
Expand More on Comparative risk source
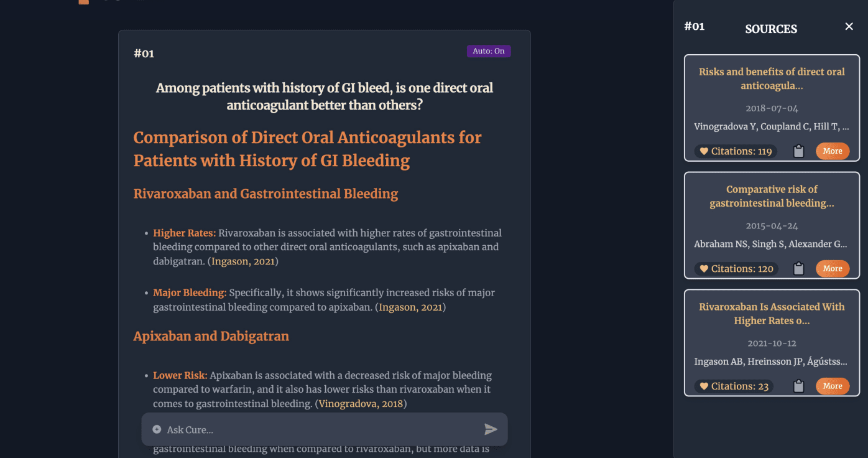click(x=833, y=269)
